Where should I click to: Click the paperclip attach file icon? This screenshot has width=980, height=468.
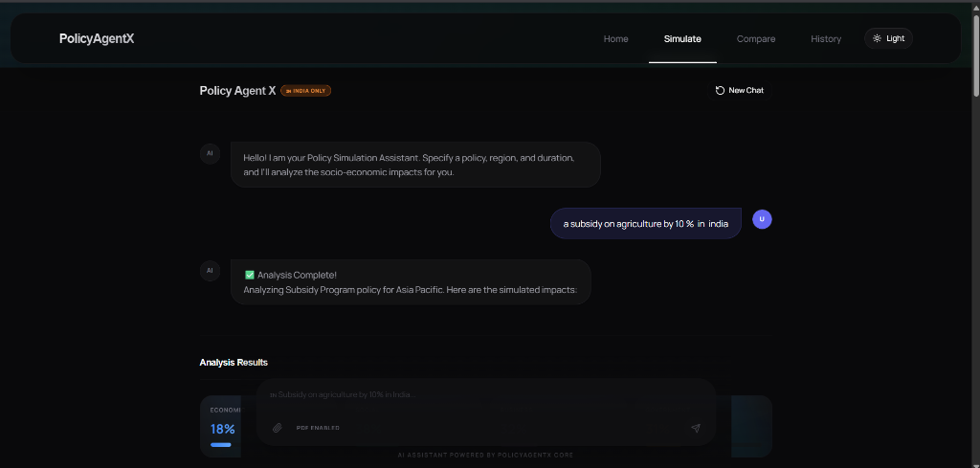278,428
